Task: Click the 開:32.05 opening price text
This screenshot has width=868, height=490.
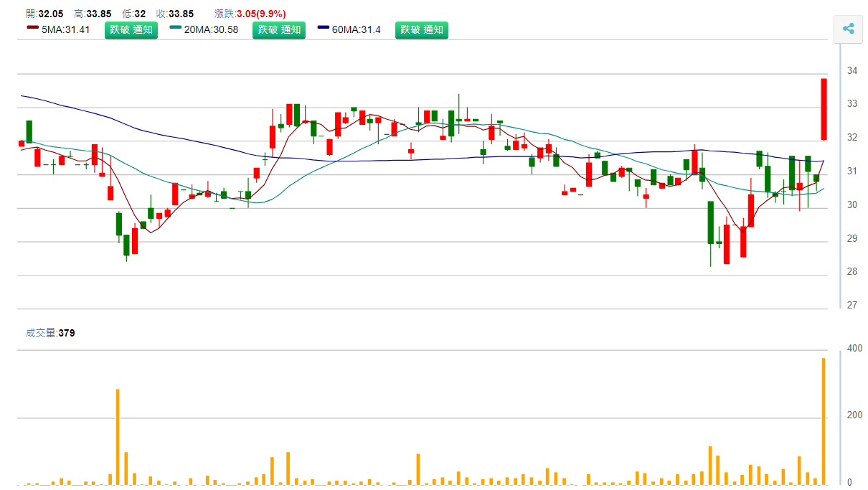Action: [44, 14]
